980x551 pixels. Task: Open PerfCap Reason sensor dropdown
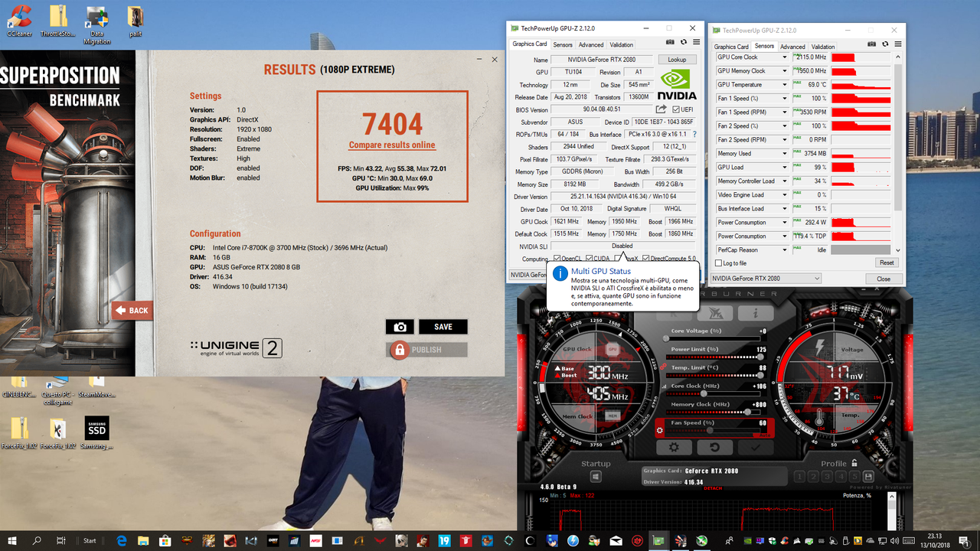tap(784, 250)
